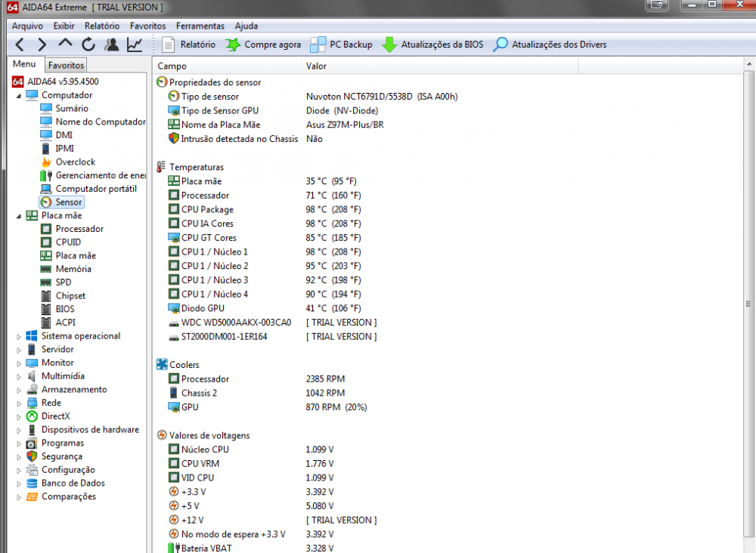Open Atualizações da BIOS
The height and width of the screenshot is (553, 756).
click(432, 45)
